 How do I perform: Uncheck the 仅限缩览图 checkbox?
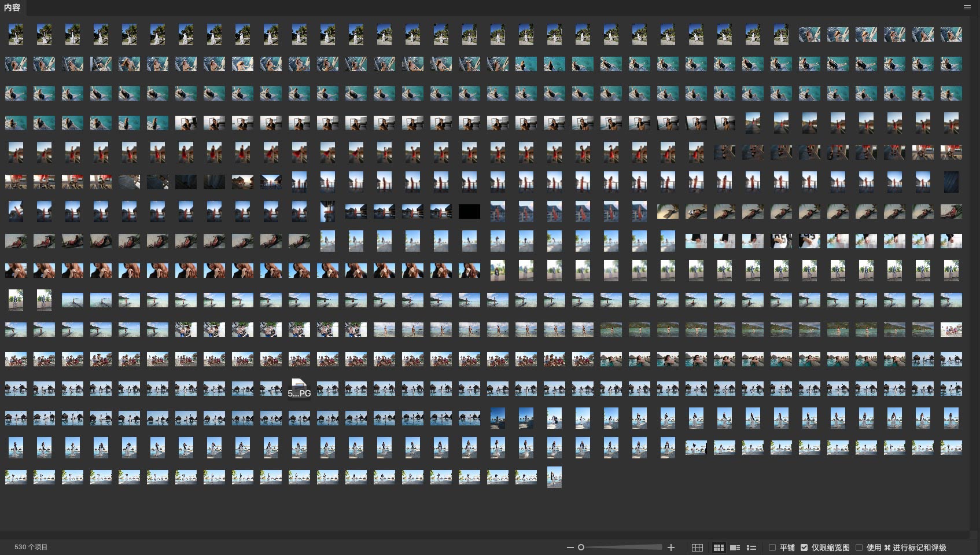tap(804, 547)
